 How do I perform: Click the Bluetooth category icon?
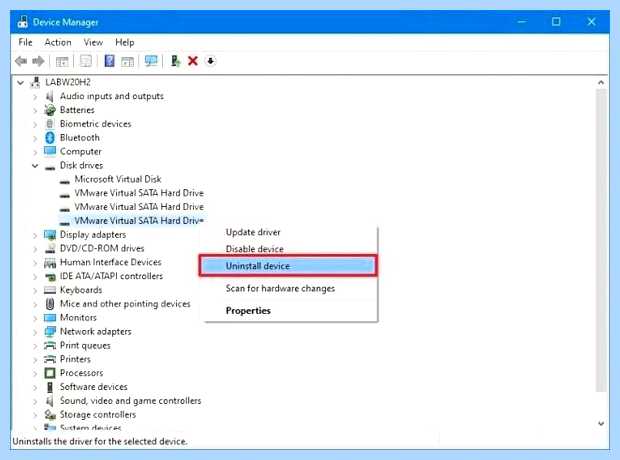50,138
